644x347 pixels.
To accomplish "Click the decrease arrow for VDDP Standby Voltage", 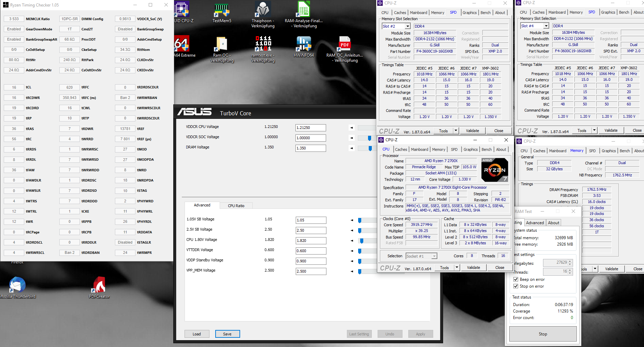I will click(x=352, y=261).
